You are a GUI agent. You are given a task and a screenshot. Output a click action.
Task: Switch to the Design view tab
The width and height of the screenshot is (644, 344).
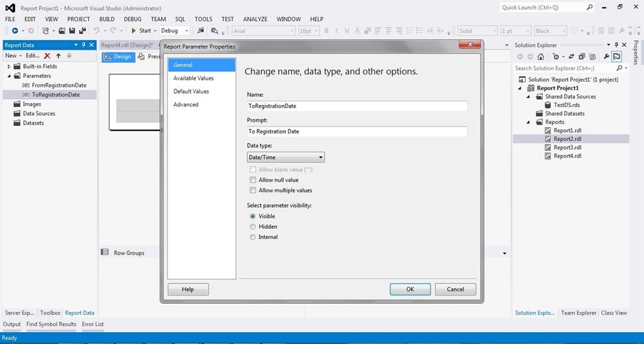pyautogui.click(x=118, y=57)
